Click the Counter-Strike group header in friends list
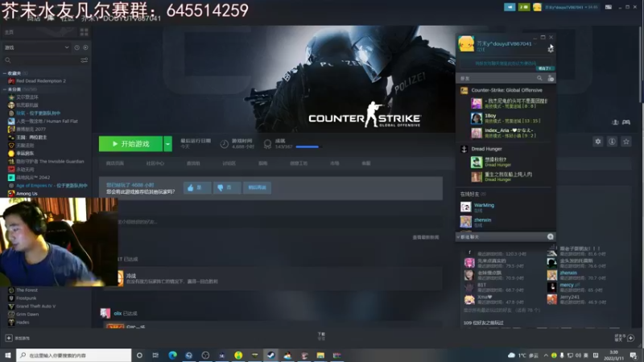The image size is (644, 362). click(x=506, y=90)
